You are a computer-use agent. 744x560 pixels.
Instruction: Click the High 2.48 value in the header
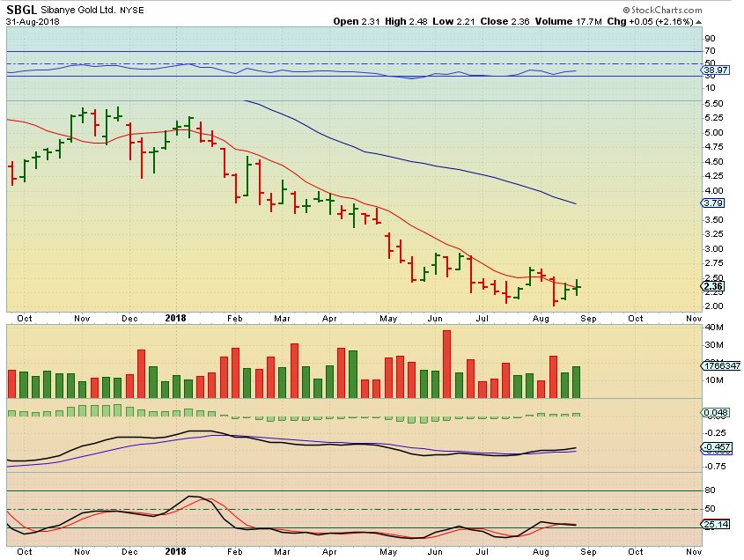pyautogui.click(x=406, y=21)
